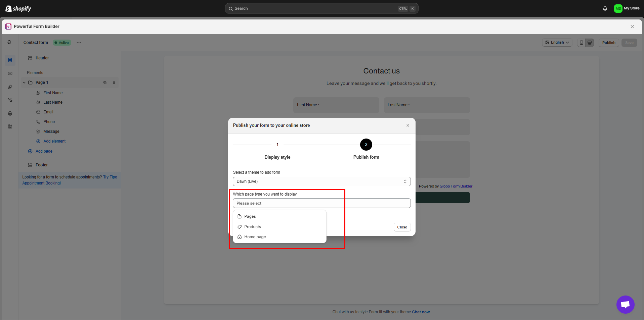This screenshot has width=644, height=320.
Task: Click the integrations blocks icon in sidebar
Action: 10,126
